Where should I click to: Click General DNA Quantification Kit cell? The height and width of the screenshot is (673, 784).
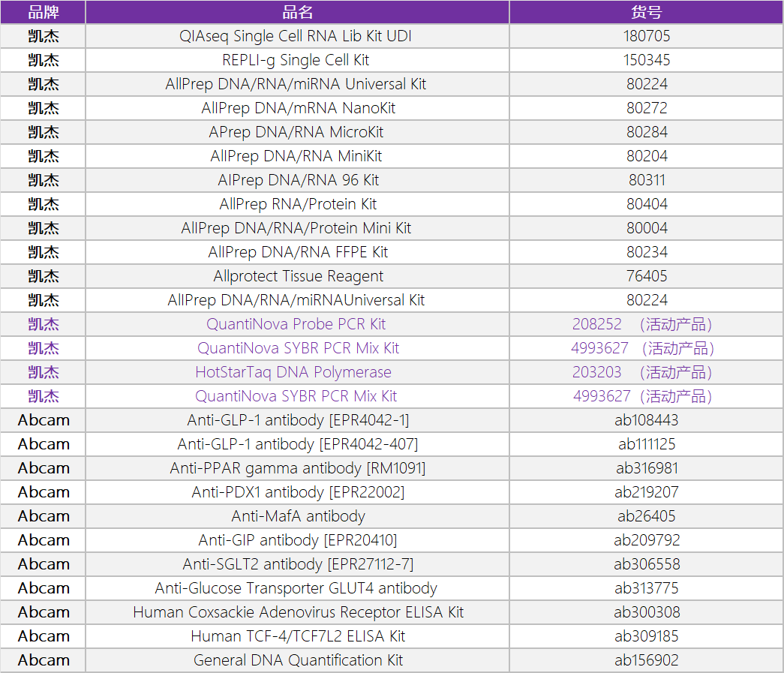point(298,660)
